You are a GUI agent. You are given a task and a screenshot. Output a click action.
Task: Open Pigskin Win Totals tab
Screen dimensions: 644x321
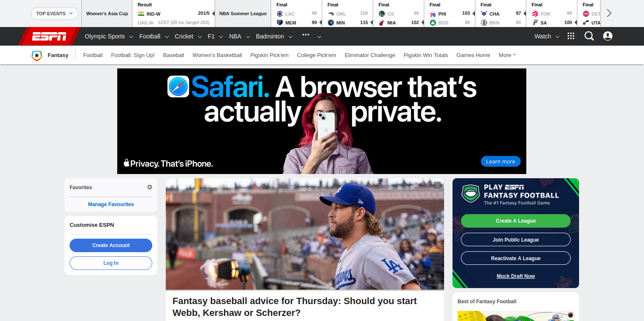point(426,55)
